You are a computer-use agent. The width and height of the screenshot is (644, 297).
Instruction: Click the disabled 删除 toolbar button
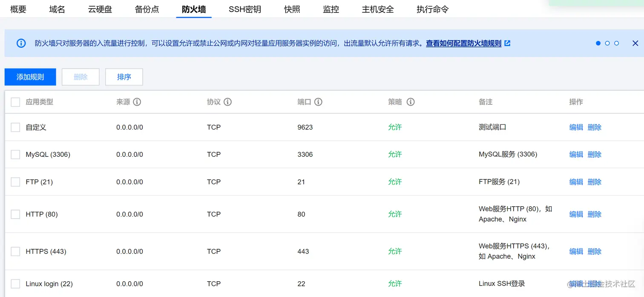point(80,77)
